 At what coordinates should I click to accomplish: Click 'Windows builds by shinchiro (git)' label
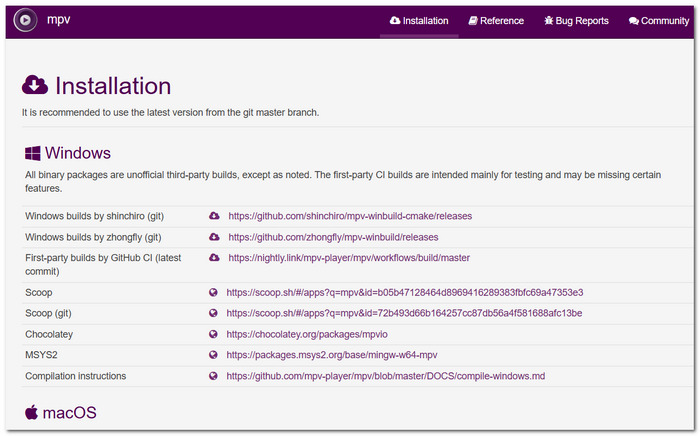[x=95, y=216]
